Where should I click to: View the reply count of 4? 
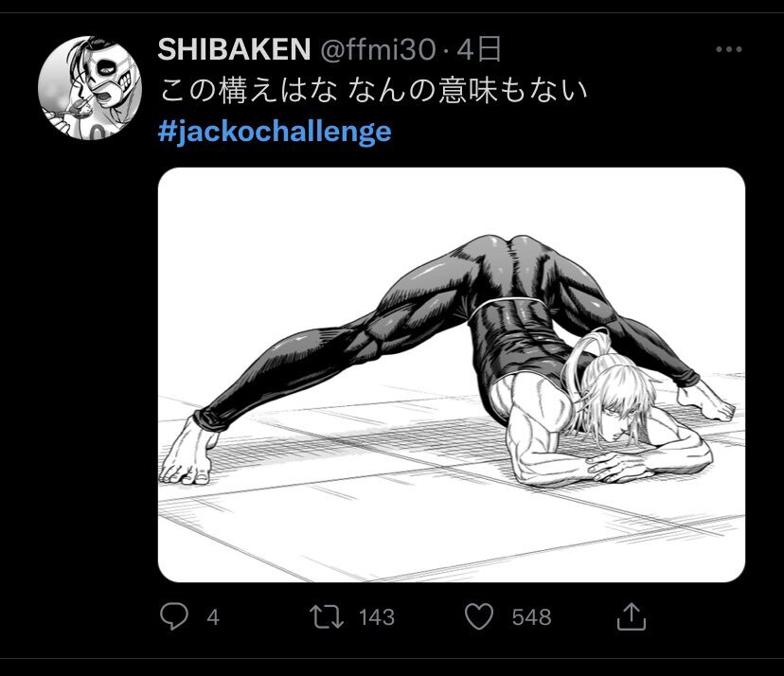click(x=212, y=617)
